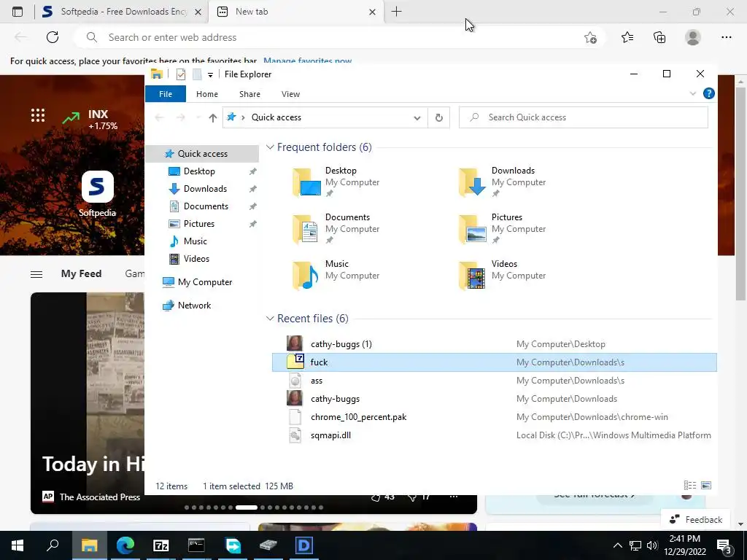747x560 pixels.
Task: Select Quick access in navigation pane
Action: tap(202, 153)
